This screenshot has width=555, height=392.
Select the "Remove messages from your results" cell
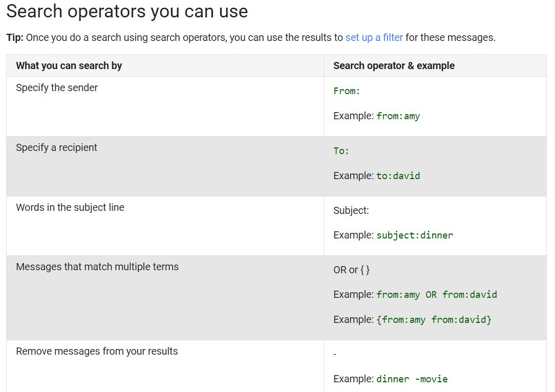[x=97, y=351]
